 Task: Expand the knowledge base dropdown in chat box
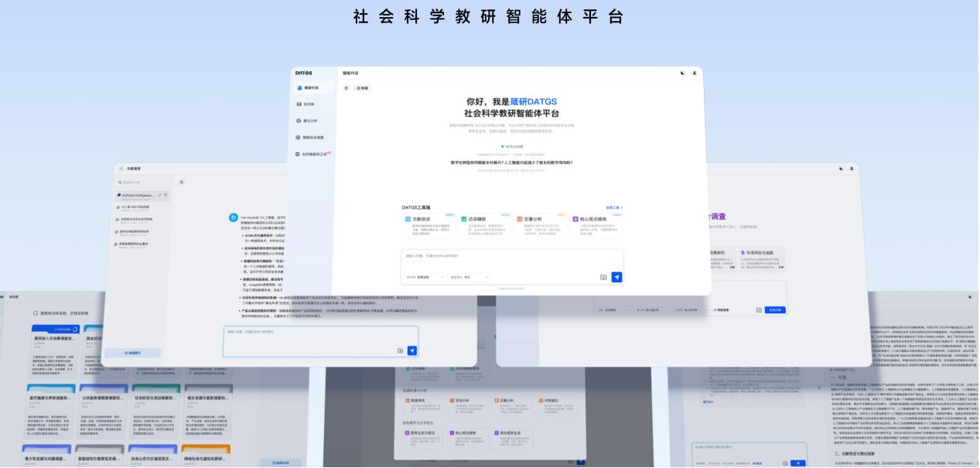tap(425, 277)
